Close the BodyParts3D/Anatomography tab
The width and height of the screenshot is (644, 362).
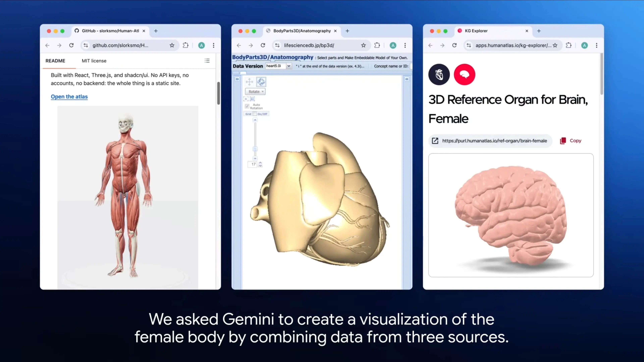click(335, 31)
